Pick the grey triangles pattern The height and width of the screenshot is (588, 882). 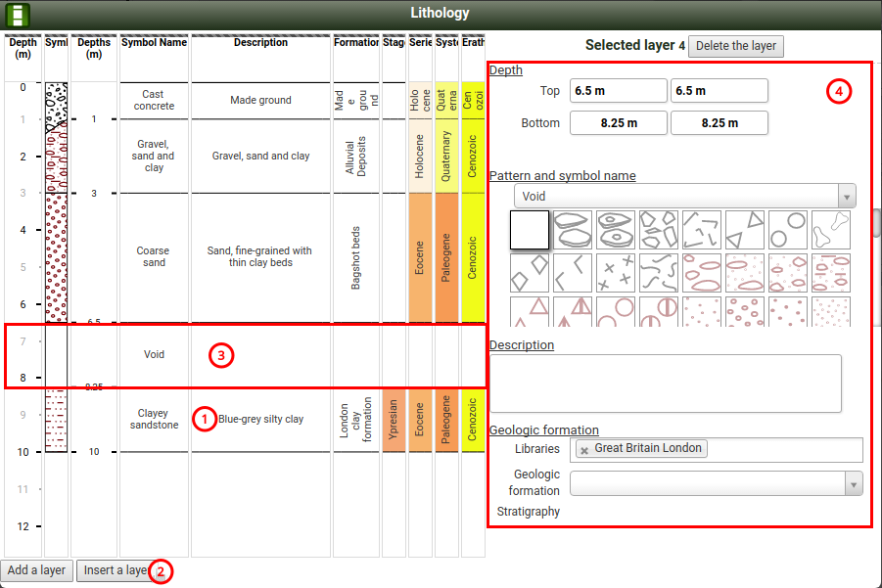[744, 230]
